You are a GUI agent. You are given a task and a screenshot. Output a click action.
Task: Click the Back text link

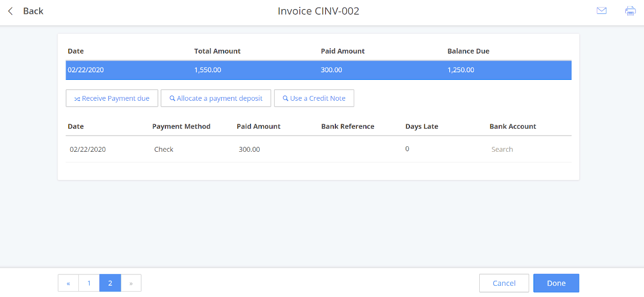[x=33, y=11]
